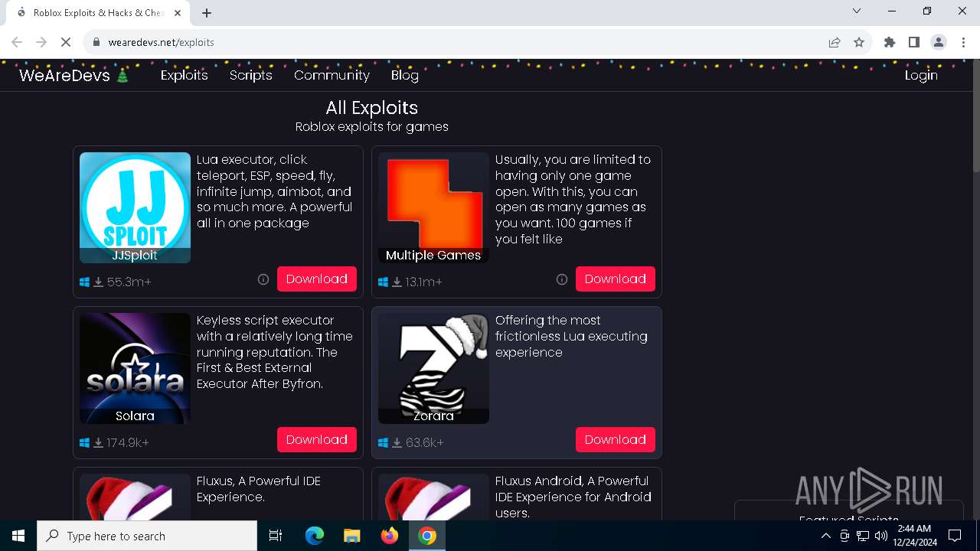Expand the tab search dropdown arrow
This screenshot has width=980, height=551.
click(x=857, y=11)
